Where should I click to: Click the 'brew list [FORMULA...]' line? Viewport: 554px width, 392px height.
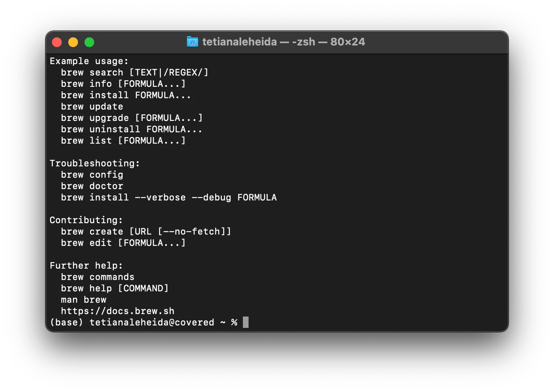(x=123, y=141)
